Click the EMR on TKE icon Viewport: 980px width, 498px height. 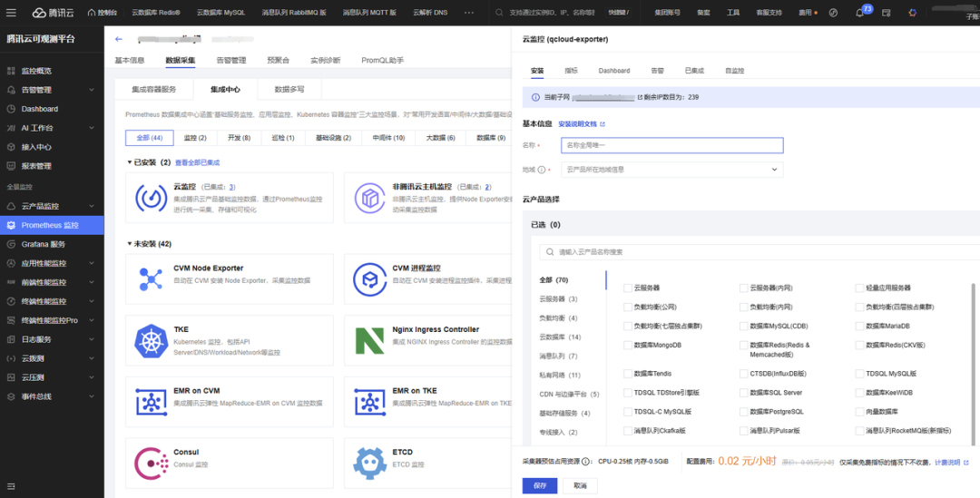coord(370,402)
